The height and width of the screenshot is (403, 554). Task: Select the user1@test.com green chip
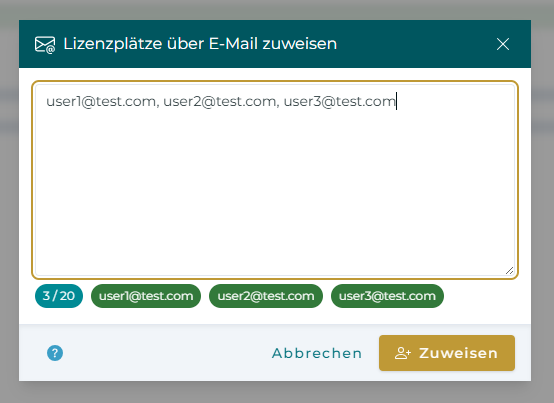click(146, 296)
